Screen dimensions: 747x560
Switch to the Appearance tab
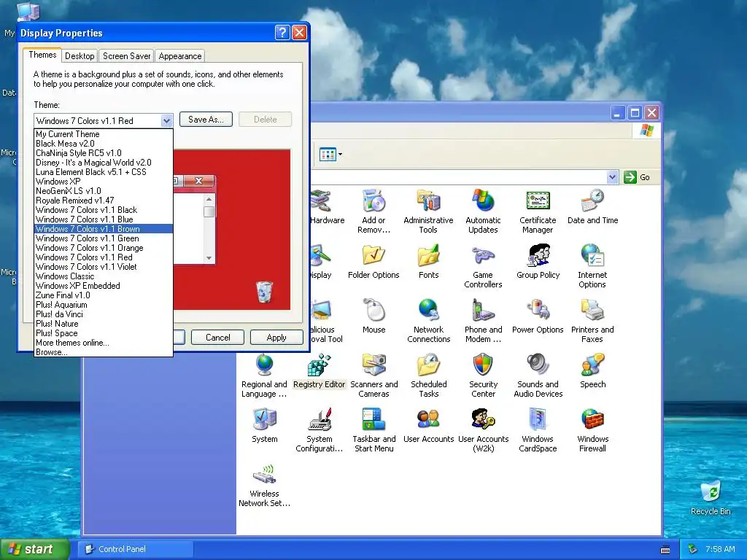[180, 56]
